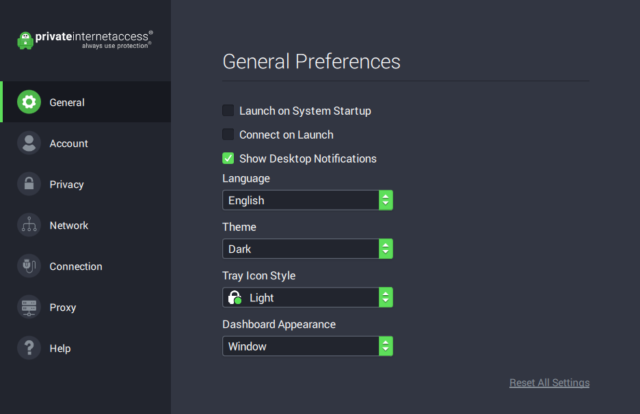Click the Help question mark icon
This screenshot has width=640, height=414.
(29, 348)
